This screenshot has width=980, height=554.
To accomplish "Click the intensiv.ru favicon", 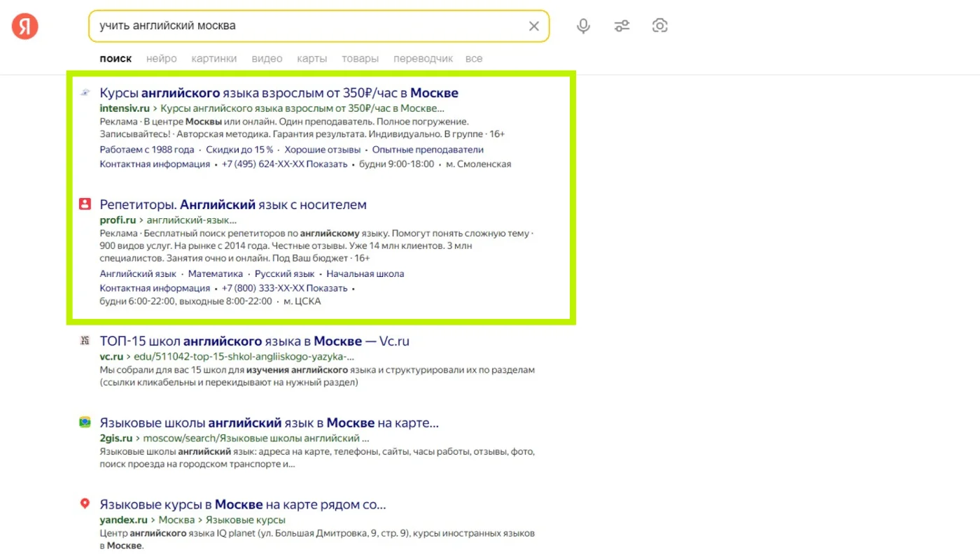I will click(x=85, y=93).
